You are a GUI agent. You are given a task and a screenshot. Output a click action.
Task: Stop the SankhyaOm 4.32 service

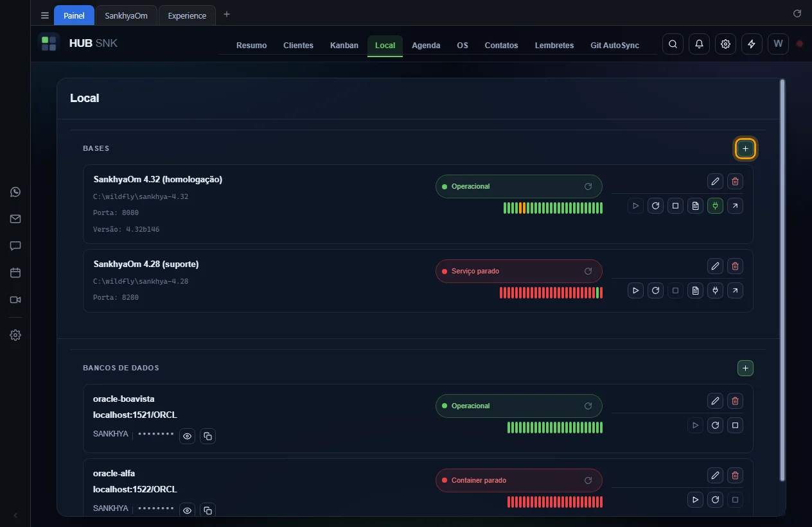pyautogui.click(x=675, y=206)
